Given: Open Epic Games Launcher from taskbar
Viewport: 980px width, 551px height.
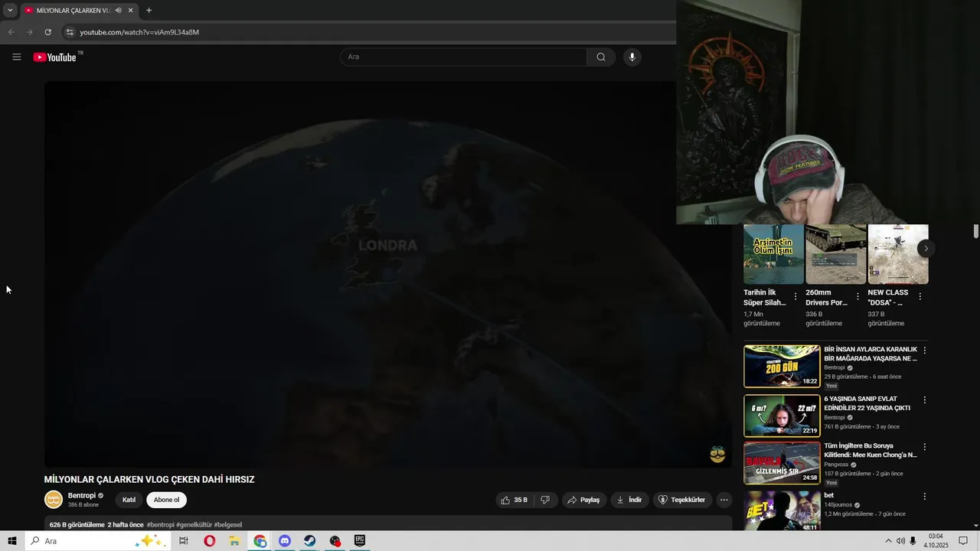Looking at the screenshot, I should coord(360,541).
